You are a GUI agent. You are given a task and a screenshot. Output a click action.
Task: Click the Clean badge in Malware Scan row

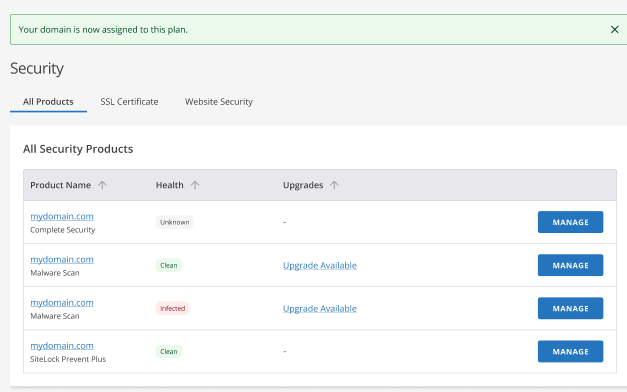click(169, 266)
